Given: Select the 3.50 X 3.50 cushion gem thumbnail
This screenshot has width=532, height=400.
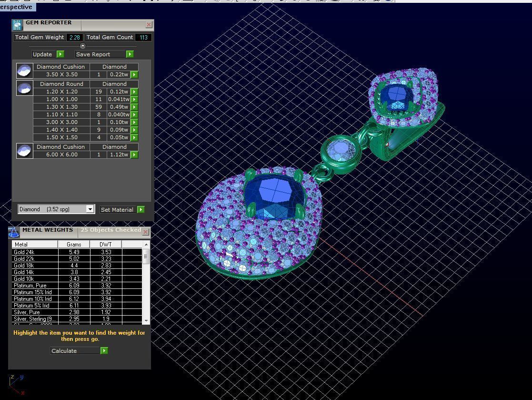Looking at the screenshot, I should [x=24, y=71].
